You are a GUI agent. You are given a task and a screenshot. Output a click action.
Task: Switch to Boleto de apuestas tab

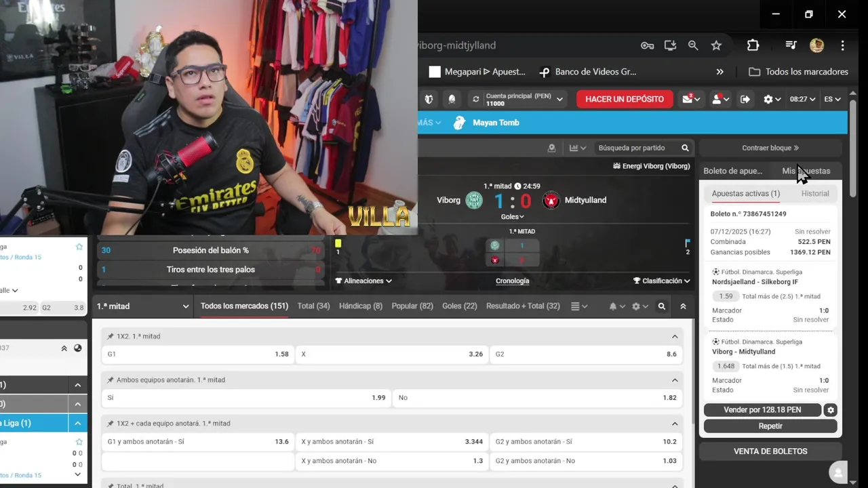click(x=733, y=171)
